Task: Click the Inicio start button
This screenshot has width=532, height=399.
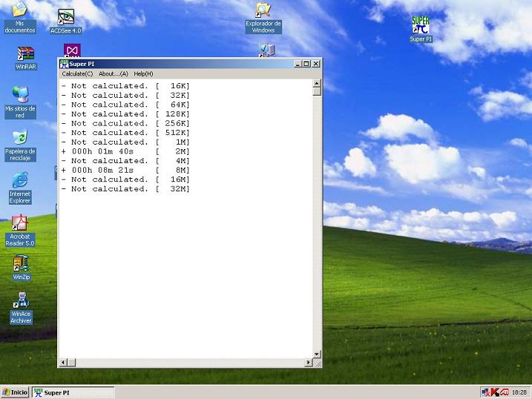Action: [x=15, y=392]
